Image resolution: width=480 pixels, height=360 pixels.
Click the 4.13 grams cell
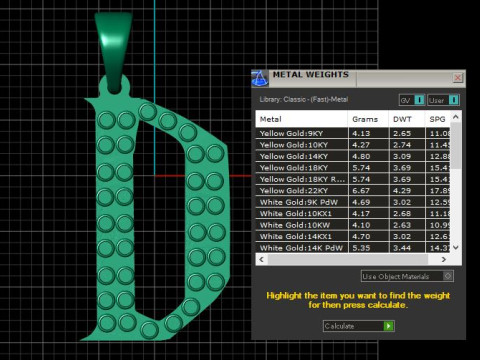[x=368, y=133]
